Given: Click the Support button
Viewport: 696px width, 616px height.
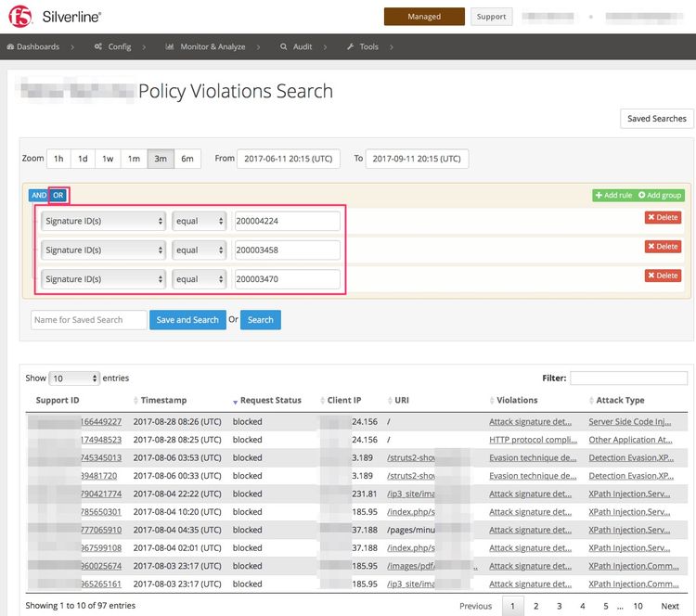Looking at the screenshot, I should pos(491,17).
